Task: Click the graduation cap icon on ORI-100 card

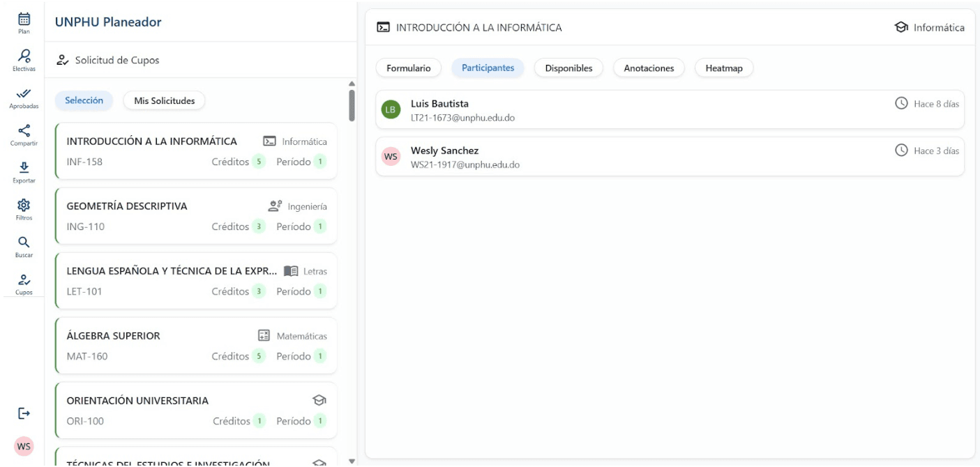Action: (x=319, y=400)
